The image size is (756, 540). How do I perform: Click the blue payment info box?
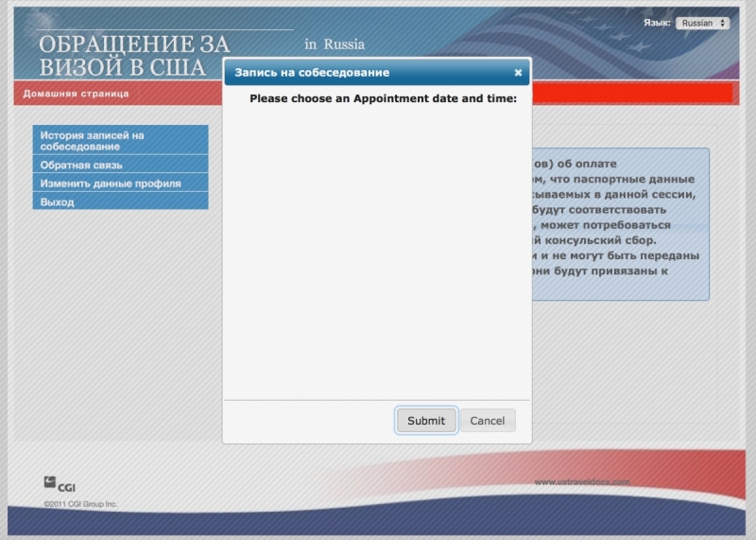(x=619, y=224)
